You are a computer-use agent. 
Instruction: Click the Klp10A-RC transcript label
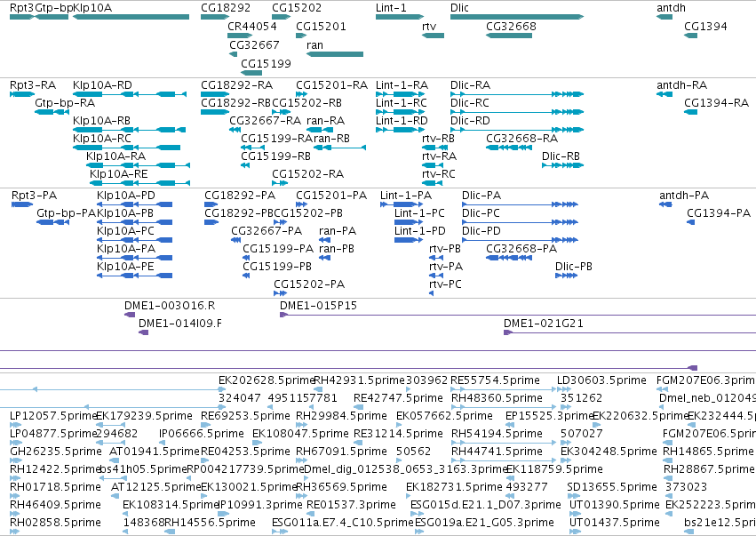coord(102,139)
